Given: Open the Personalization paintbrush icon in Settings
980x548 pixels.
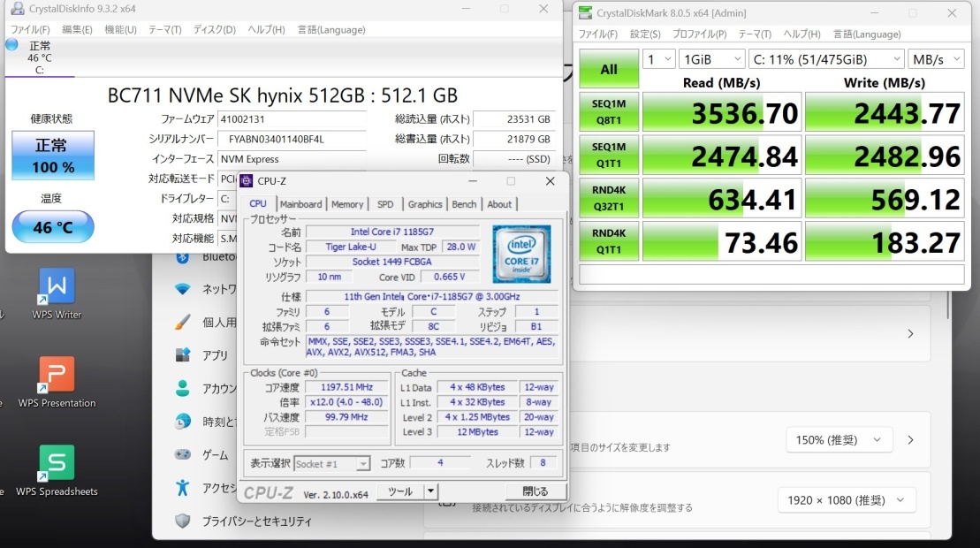Looking at the screenshot, I should tap(183, 322).
